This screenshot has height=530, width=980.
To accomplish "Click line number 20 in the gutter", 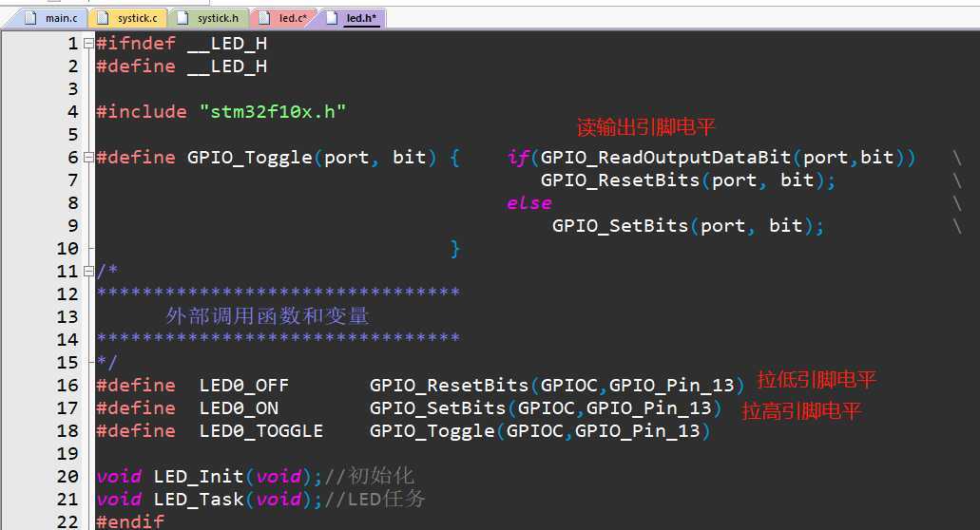I will (x=67, y=476).
